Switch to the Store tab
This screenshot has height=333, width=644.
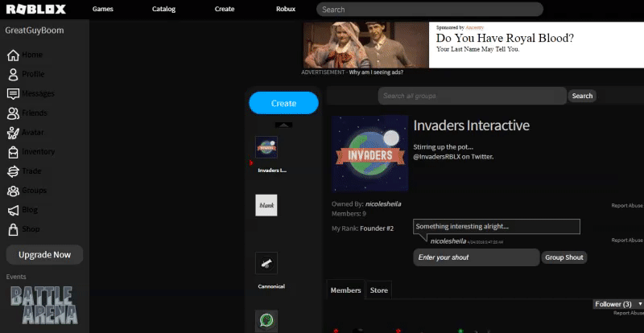coord(378,290)
